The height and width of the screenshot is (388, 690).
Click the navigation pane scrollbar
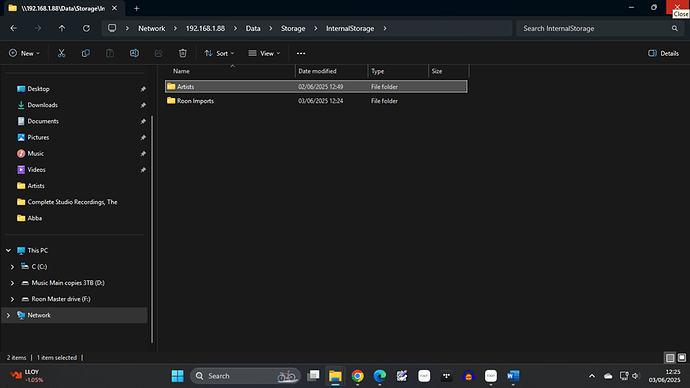(x=152, y=229)
